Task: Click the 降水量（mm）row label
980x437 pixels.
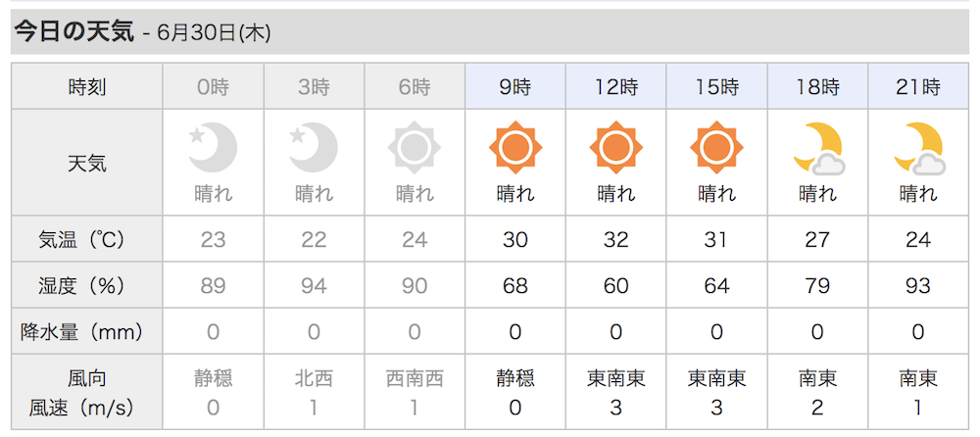Action: pyautogui.click(x=87, y=331)
